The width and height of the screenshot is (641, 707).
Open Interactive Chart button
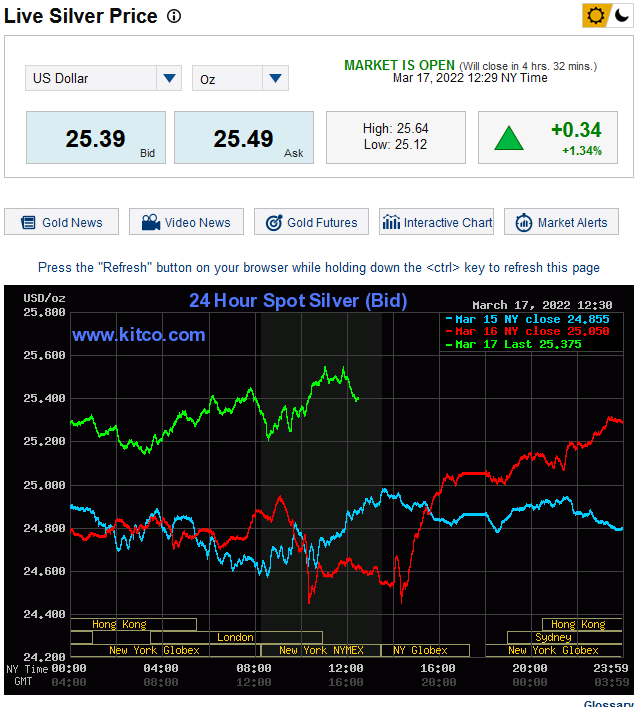[436, 222]
